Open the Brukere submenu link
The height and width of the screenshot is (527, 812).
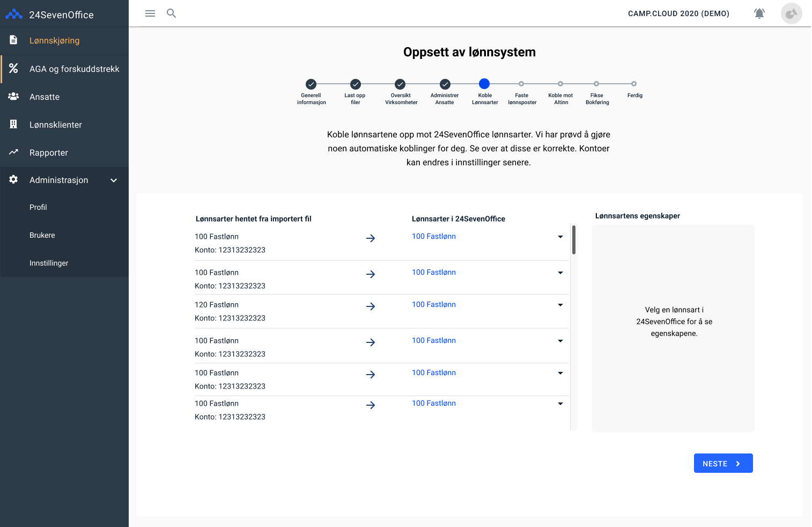pos(42,235)
